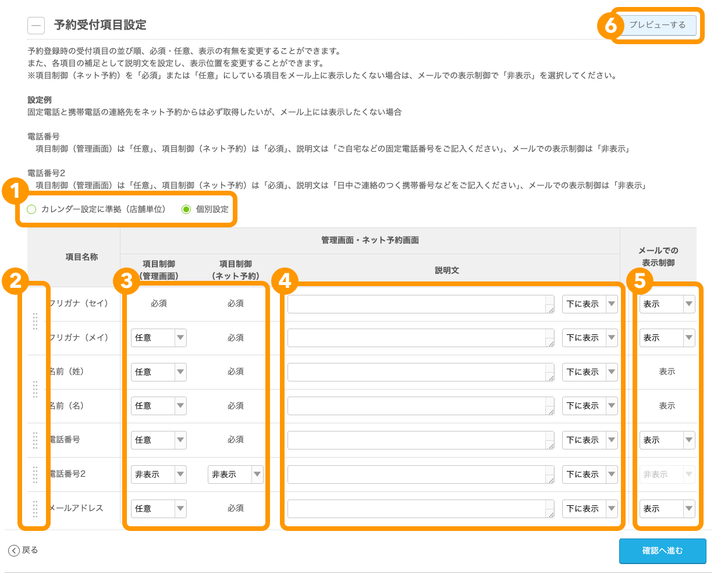Click resize grip of フリガナ（セイ） 説明文 textarea
This screenshot has height=585, width=728.
551,309
